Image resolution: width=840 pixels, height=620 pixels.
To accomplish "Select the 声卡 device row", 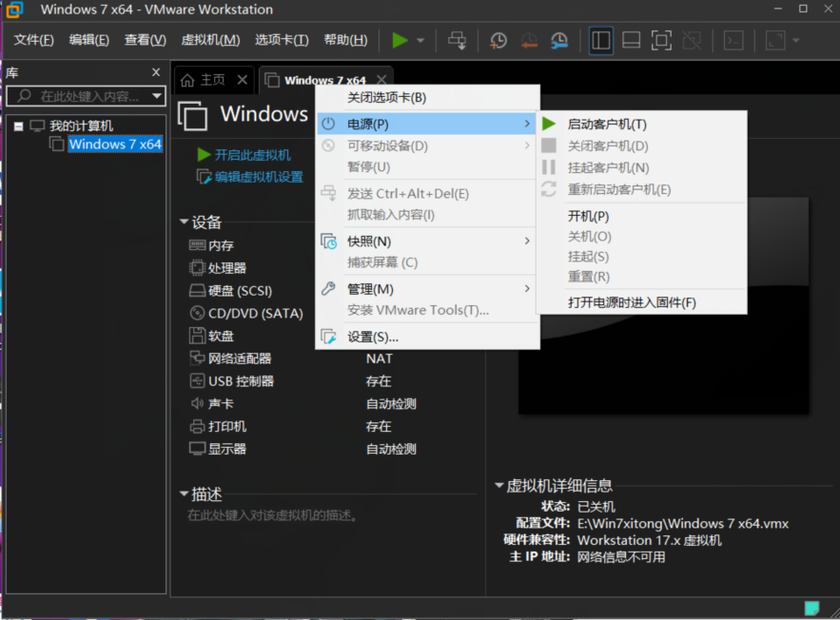I will pos(212,404).
